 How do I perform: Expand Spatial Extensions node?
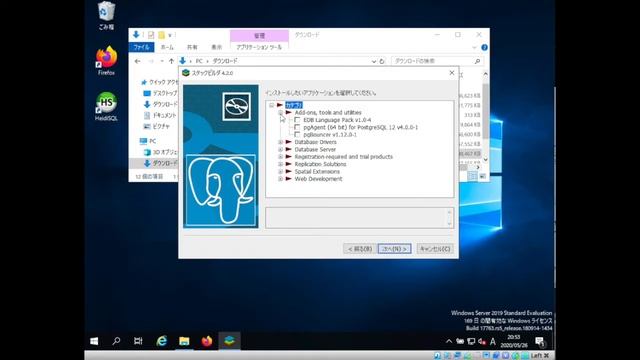point(280,171)
